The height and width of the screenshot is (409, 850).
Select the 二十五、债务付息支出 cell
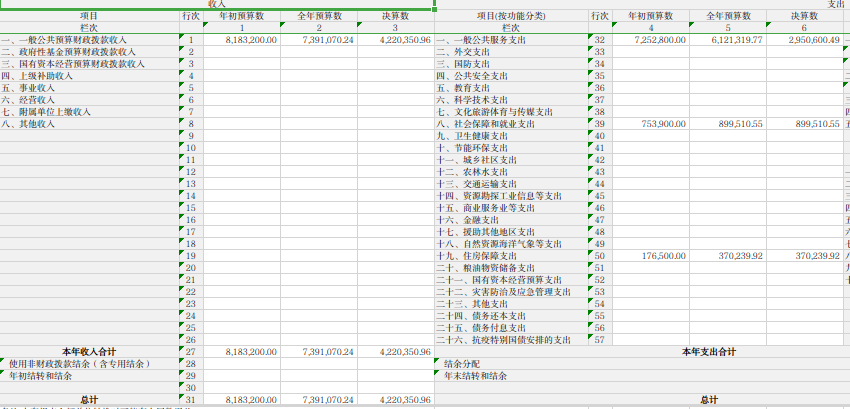pos(511,328)
